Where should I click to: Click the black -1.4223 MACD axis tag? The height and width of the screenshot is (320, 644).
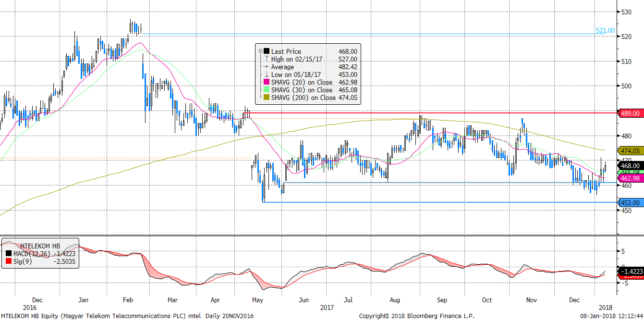(630, 271)
